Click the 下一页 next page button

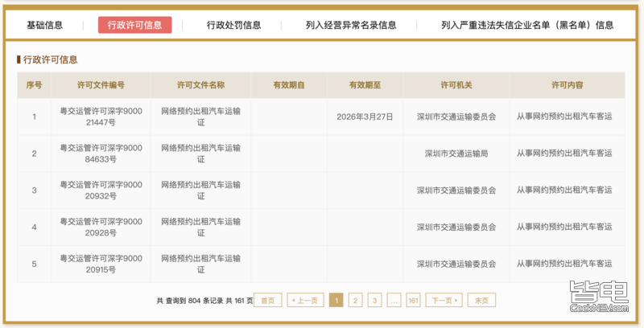point(444,300)
